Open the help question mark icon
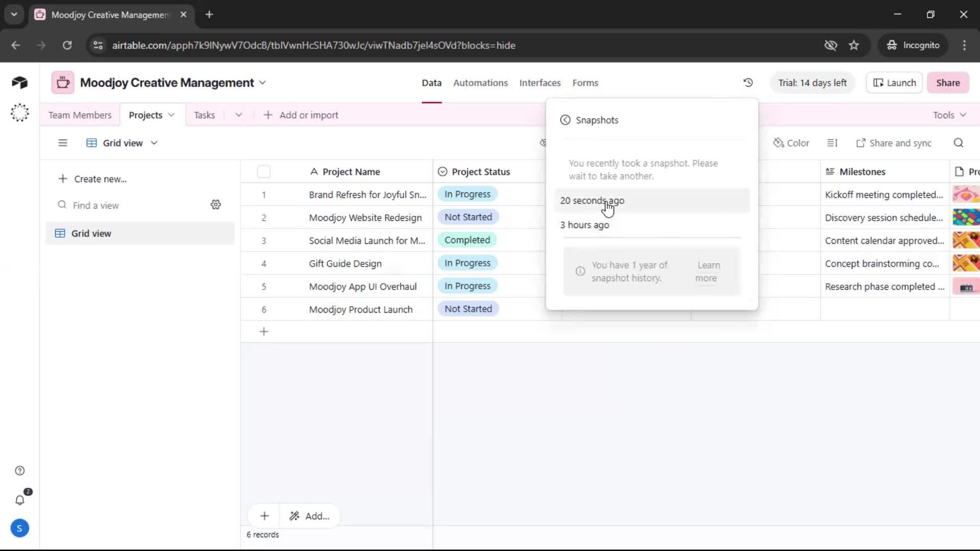980x551 pixels. click(19, 471)
